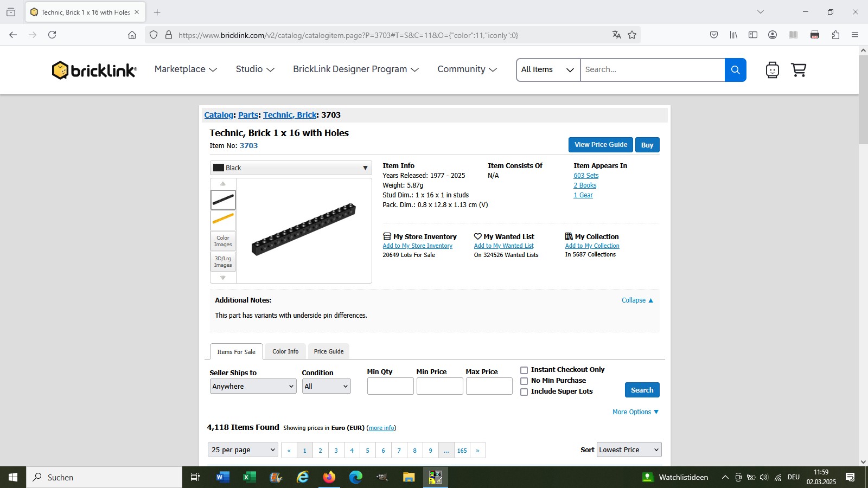Switch to the Color Info tab
The width and height of the screenshot is (868, 488).
[285, 351]
